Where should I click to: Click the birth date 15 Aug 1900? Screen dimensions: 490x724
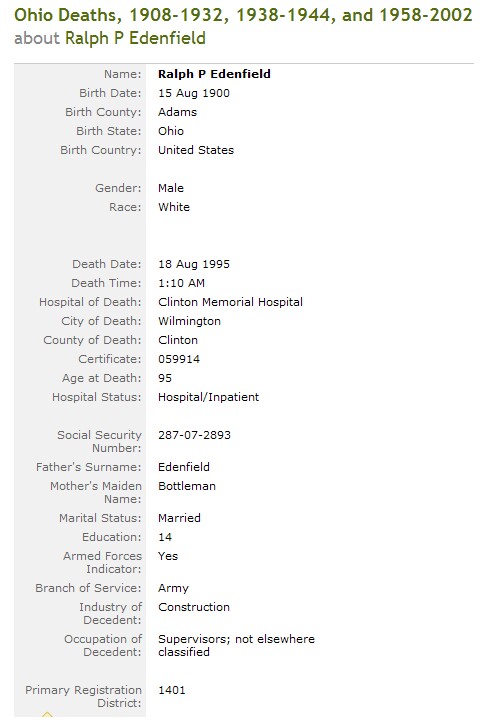tap(194, 93)
